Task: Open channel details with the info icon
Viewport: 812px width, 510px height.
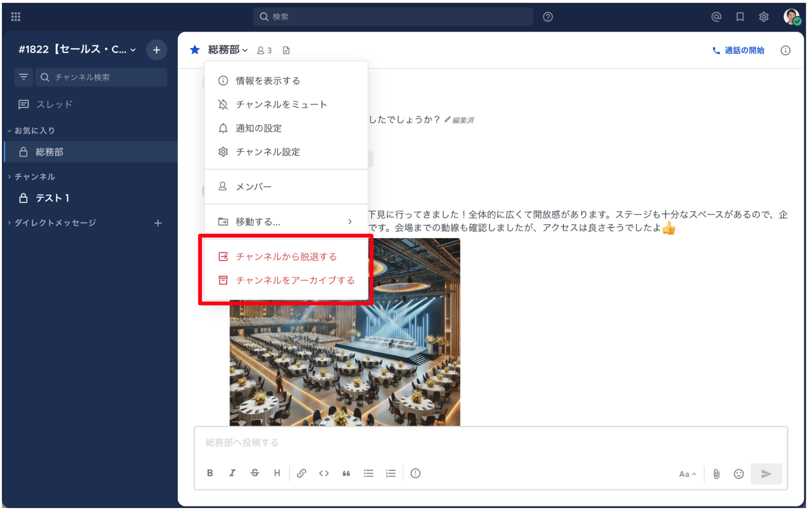Action: 785,50
